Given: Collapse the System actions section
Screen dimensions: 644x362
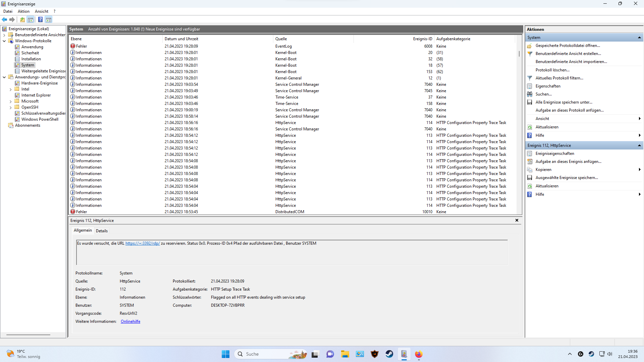Looking at the screenshot, I should click(639, 38).
